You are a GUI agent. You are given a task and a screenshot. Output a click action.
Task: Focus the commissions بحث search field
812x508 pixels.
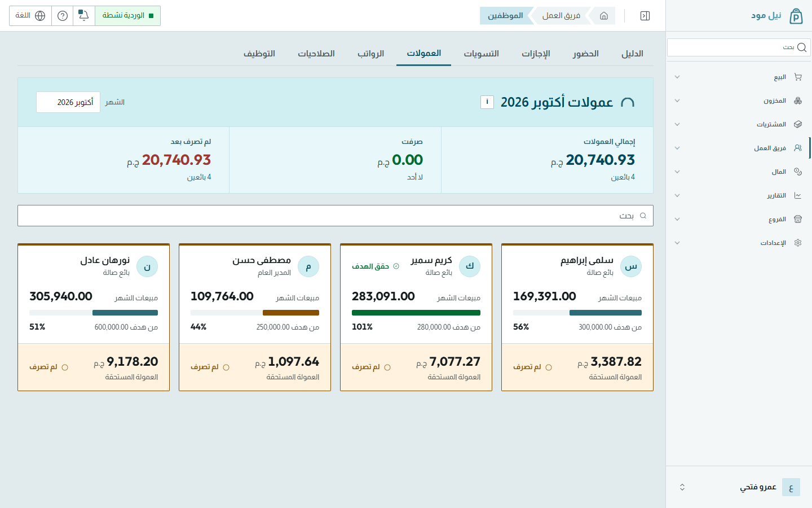pyautogui.click(x=336, y=216)
